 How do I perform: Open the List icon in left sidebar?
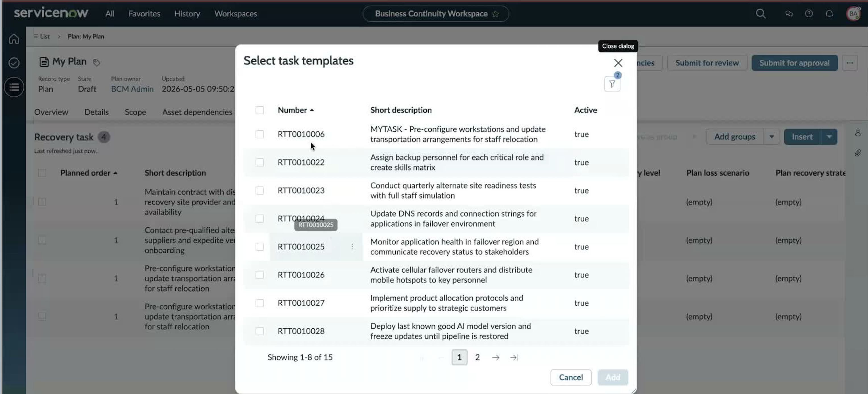tap(14, 87)
